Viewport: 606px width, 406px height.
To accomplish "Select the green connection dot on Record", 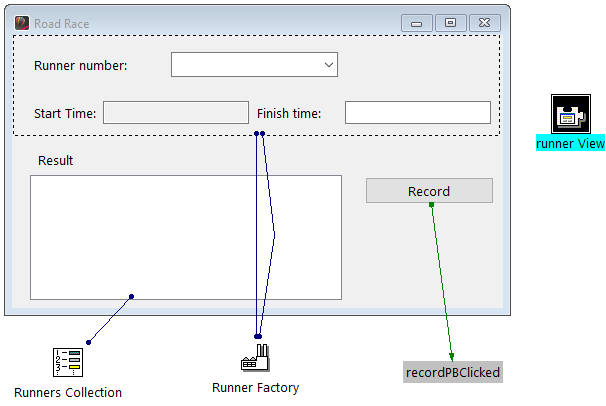I will click(431, 205).
